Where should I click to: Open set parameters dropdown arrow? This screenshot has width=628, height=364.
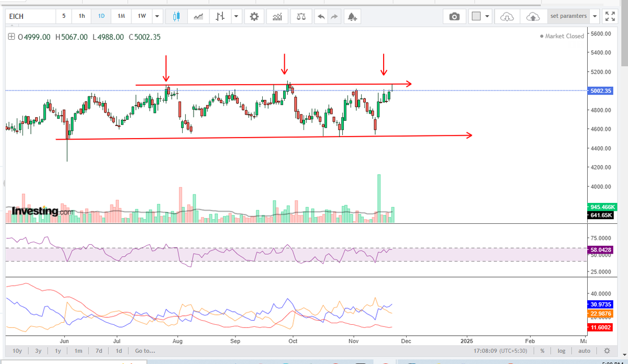click(595, 16)
